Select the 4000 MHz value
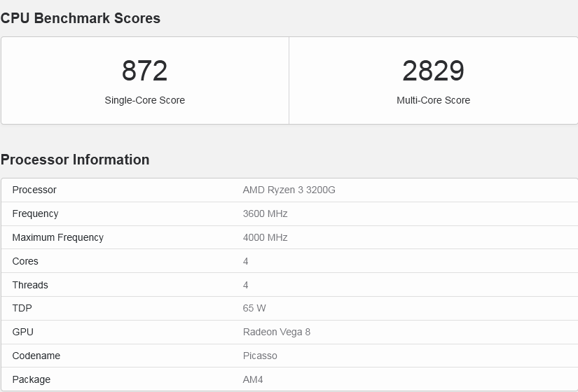This screenshot has height=392, width=578. pos(265,237)
